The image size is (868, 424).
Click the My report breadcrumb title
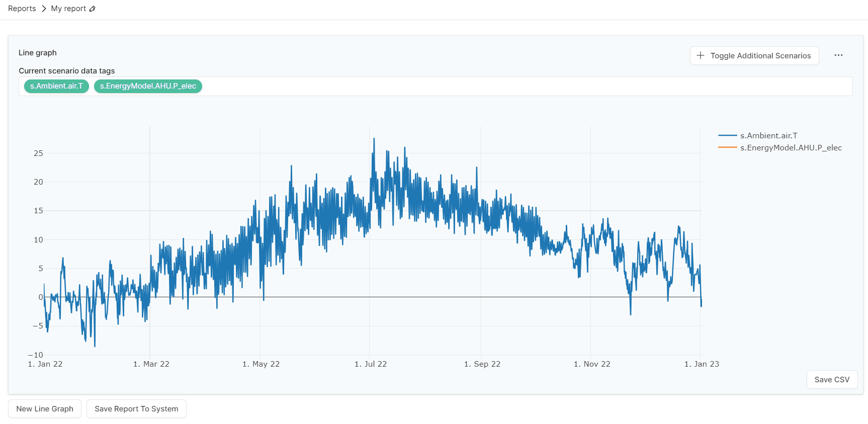(68, 9)
